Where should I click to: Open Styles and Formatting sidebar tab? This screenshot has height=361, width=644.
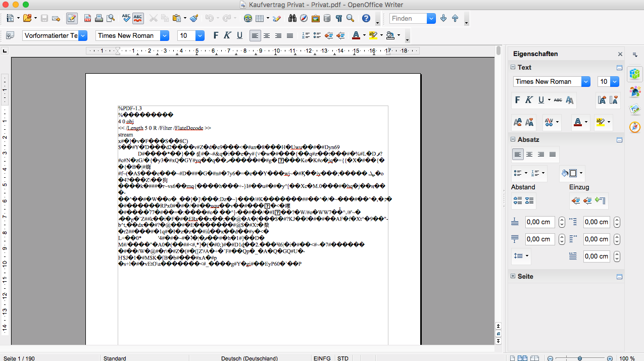pos(635,91)
